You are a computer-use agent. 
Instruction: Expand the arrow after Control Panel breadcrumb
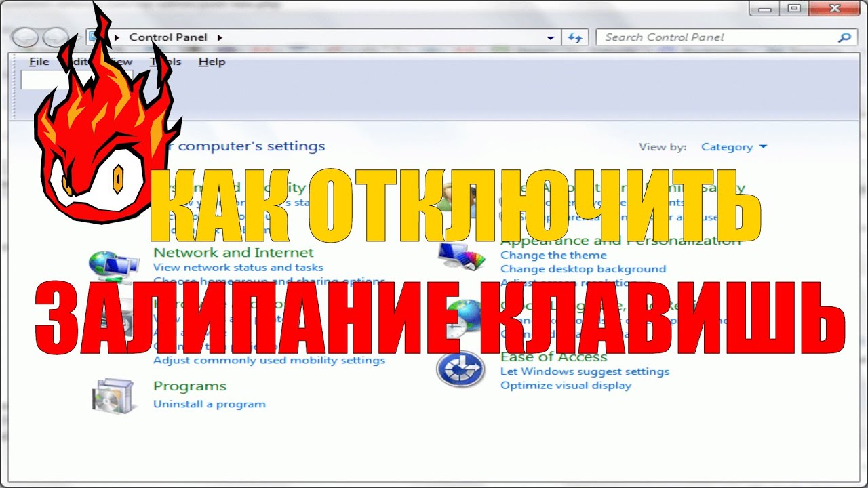click(220, 37)
